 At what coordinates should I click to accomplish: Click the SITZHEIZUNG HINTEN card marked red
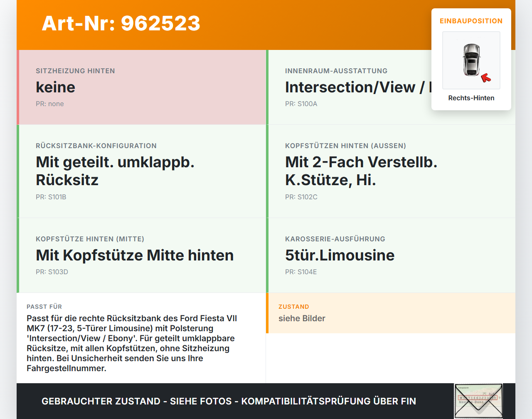pyautogui.click(x=141, y=87)
